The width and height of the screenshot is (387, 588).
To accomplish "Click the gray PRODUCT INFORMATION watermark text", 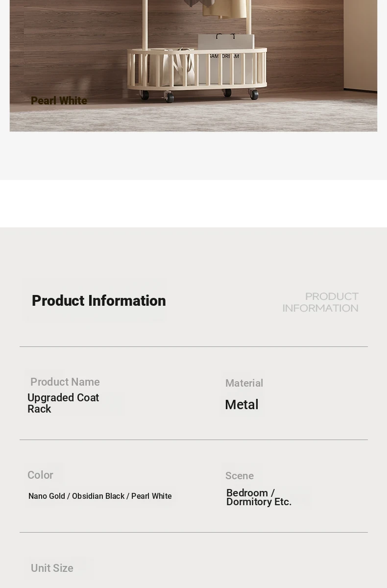I will [320, 302].
